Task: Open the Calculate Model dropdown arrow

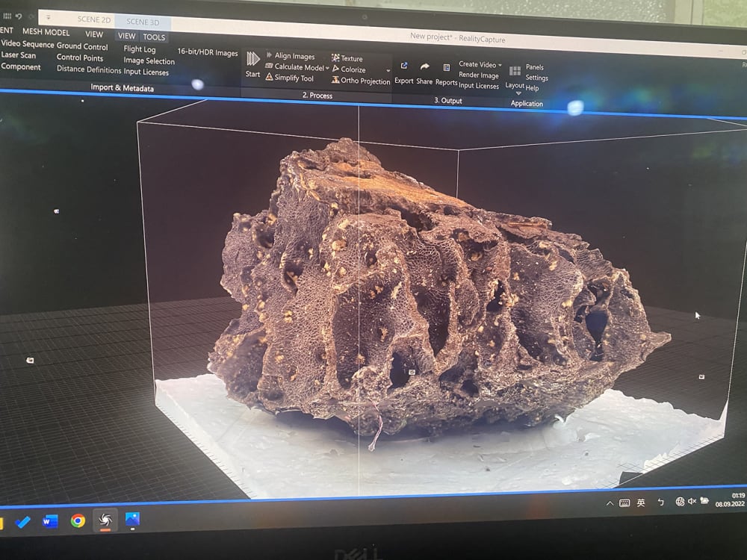Action: (x=327, y=69)
